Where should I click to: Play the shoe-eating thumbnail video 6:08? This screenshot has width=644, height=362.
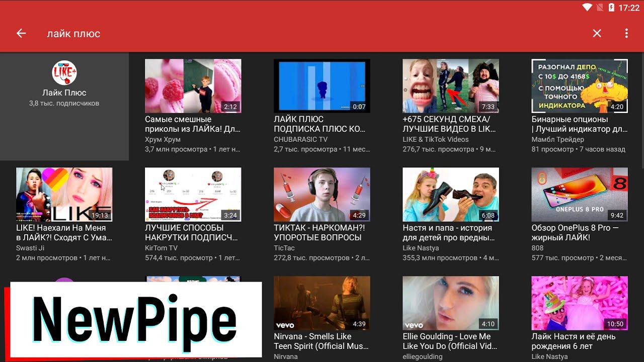(451, 195)
